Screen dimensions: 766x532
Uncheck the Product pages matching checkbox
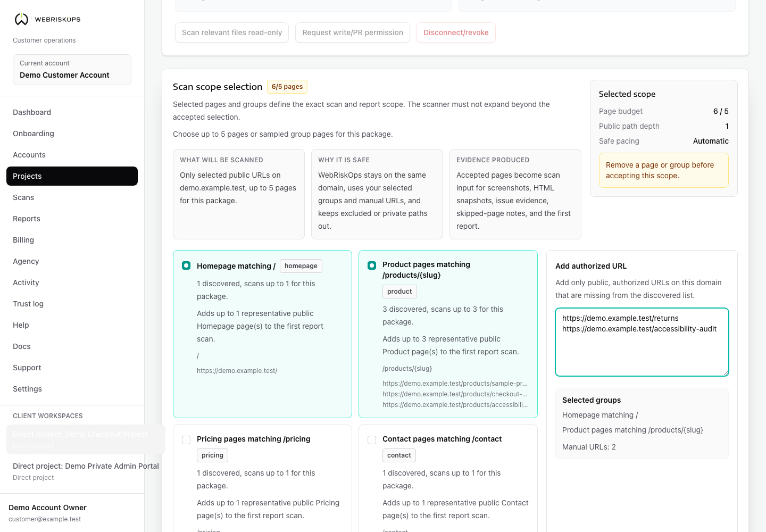pyautogui.click(x=372, y=265)
